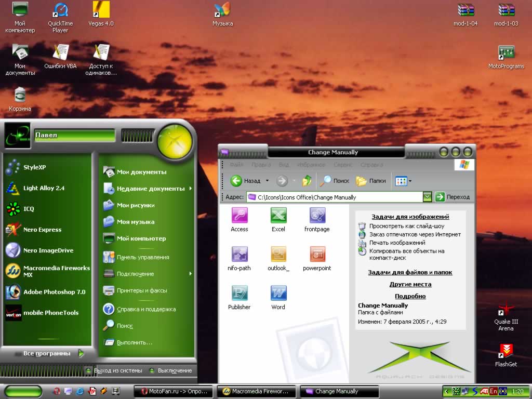Open Light Alloy 2.4 from Start menu

(35, 188)
